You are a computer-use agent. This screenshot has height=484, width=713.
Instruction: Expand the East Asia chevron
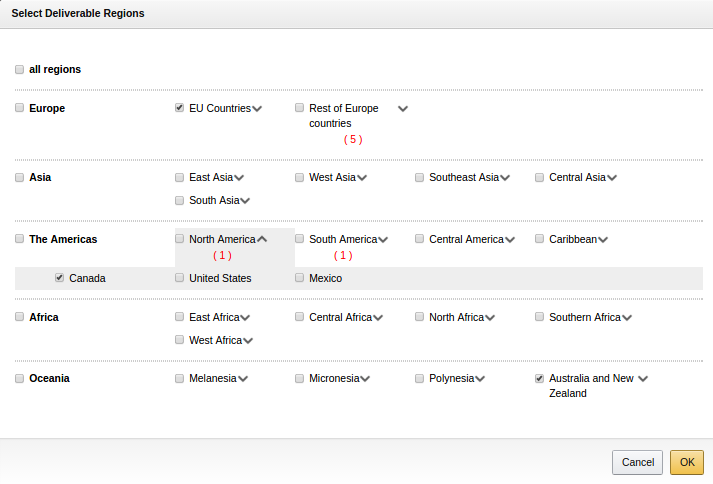point(239,178)
